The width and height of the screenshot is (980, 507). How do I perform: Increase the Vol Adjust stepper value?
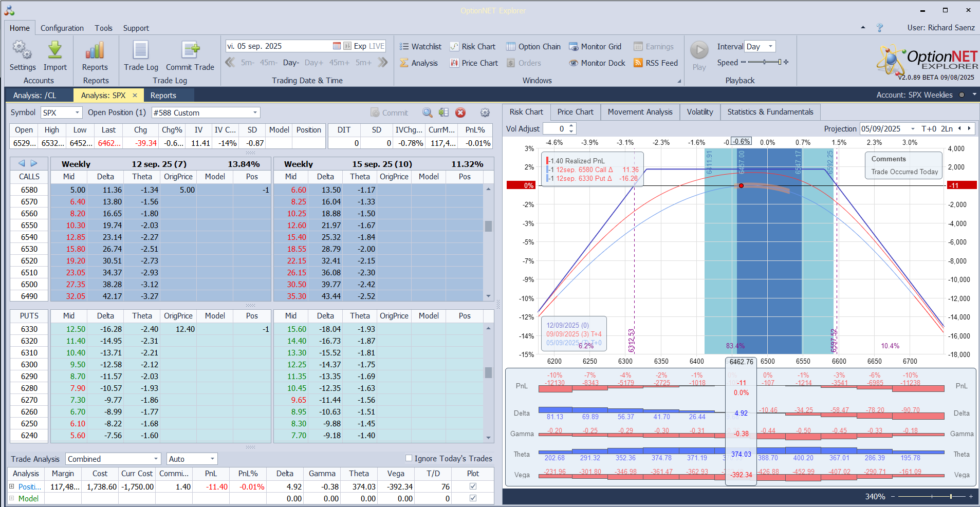click(571, 126)
